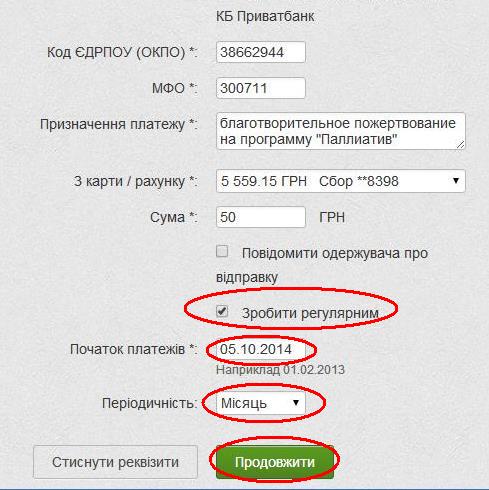Click the Періодичність dropdown arrow icon
489x490 pixels.
click(296, 403)
